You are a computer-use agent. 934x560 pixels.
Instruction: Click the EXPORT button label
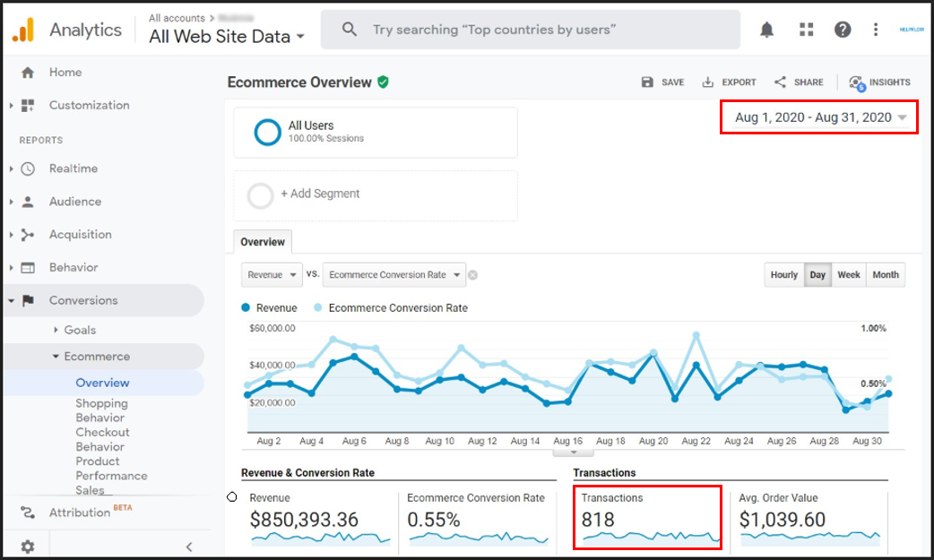[739, 82]
